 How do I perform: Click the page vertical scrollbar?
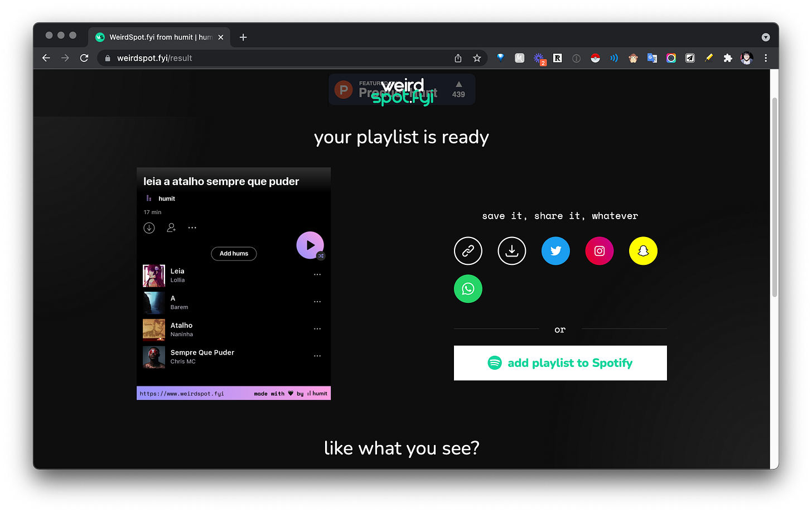(x=774, y=196)
